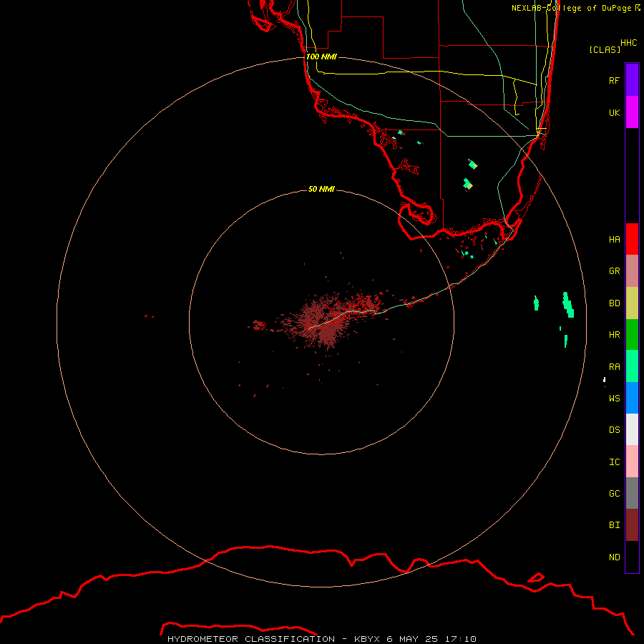This screenshot has height=644, width=644.
Task: Pick the RA light-green legend swatch
Action: pyautogui.click(x=632, y=366)
